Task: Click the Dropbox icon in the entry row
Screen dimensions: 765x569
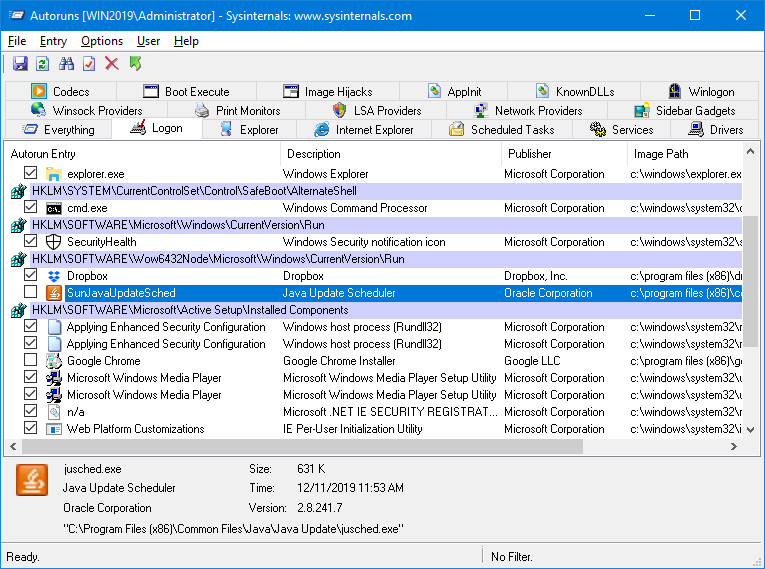Action: [x=54, y=276]
